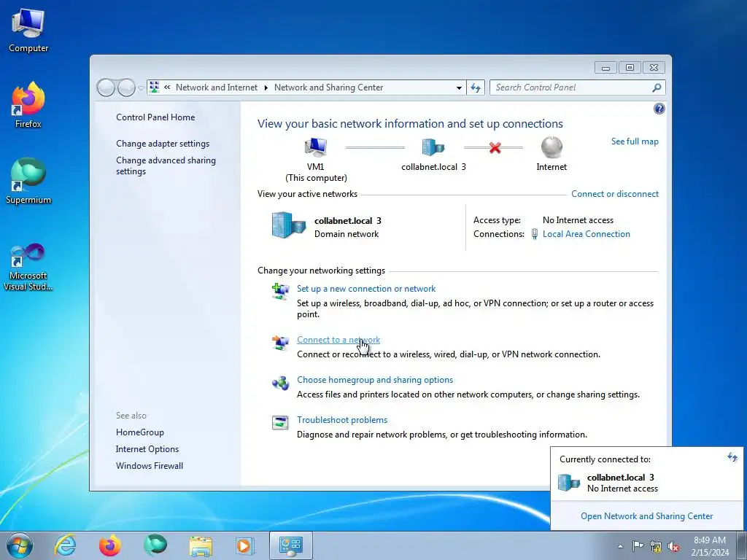Click the taskbar clock and date

point(711,546)
